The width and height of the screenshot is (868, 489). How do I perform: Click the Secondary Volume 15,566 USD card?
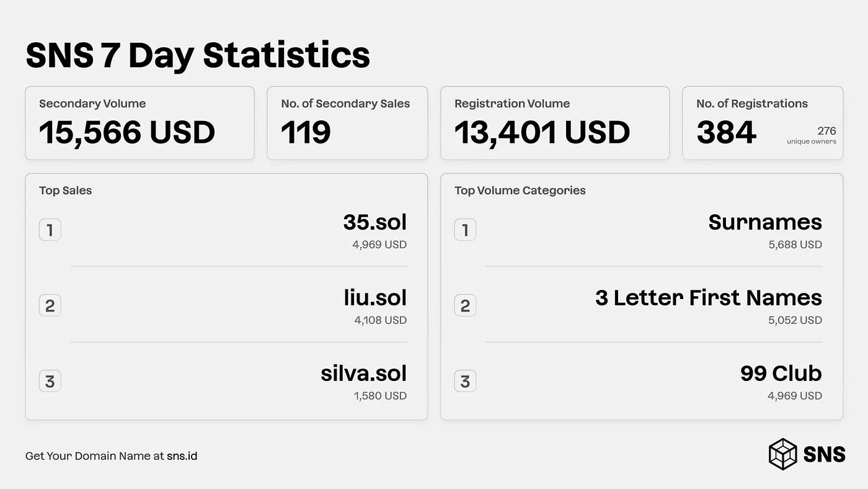(139, 123)
